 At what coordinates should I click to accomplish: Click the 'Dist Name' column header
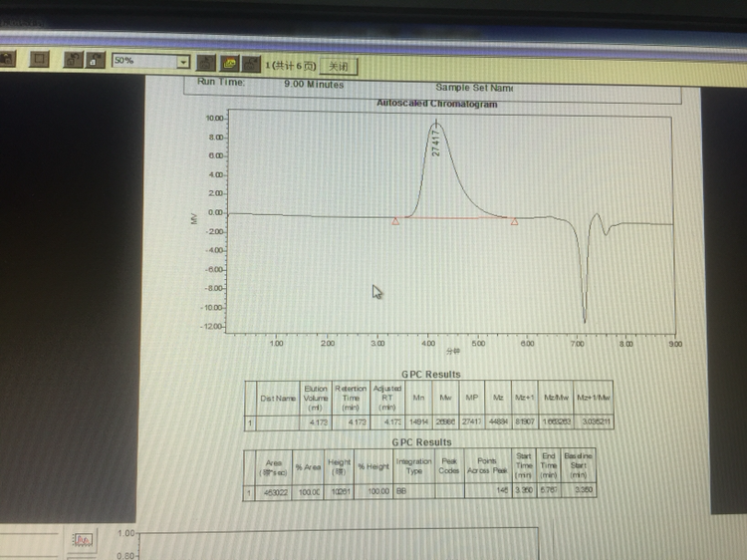coord(278,398)
